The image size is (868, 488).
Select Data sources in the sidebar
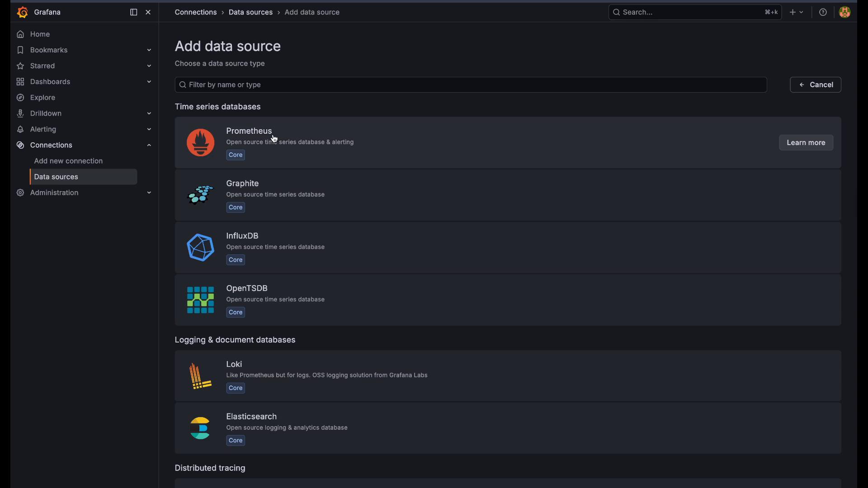point(84,177)
